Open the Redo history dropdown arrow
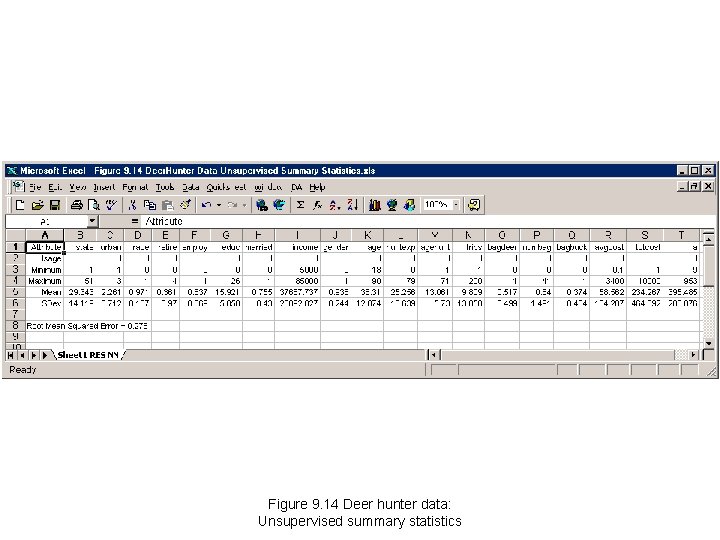 point(244,205)
